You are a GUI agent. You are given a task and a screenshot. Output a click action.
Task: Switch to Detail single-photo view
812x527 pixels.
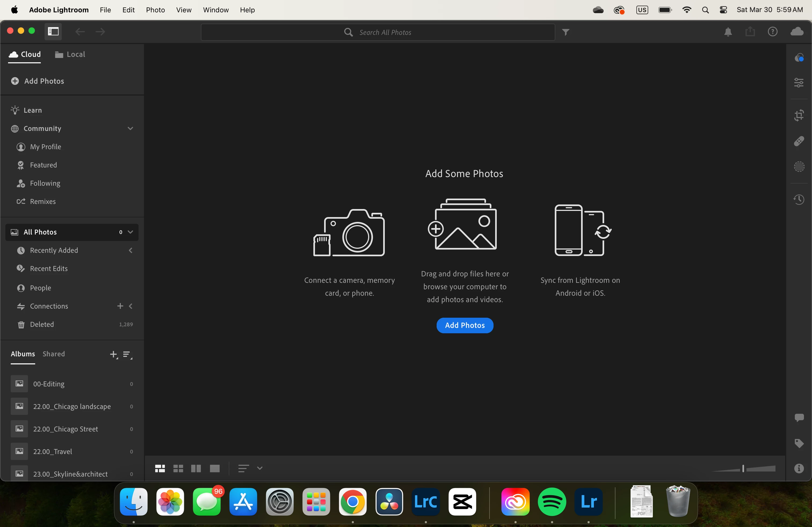click(215, 468)
